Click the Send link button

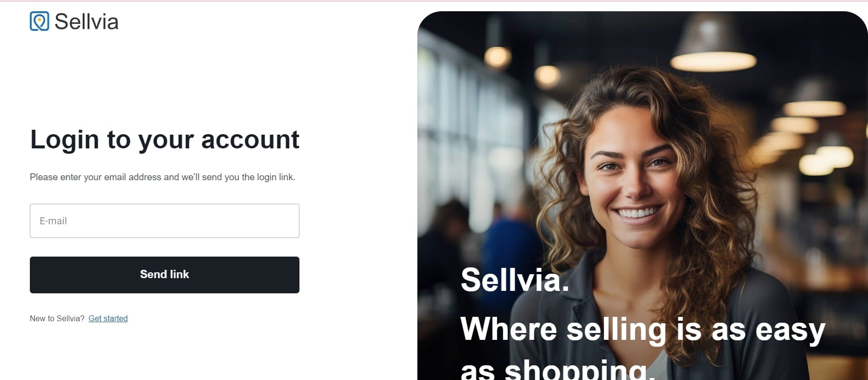pyautogui.click(x=164, y=275)
